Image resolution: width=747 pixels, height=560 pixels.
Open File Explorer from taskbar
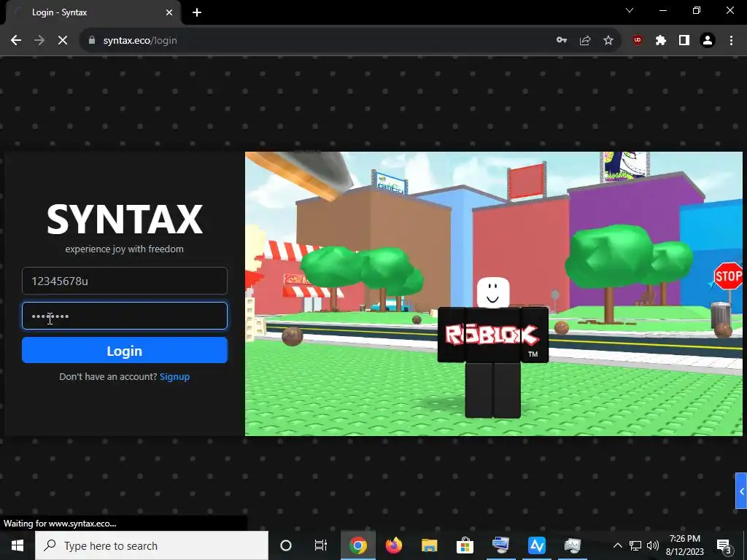429,545
